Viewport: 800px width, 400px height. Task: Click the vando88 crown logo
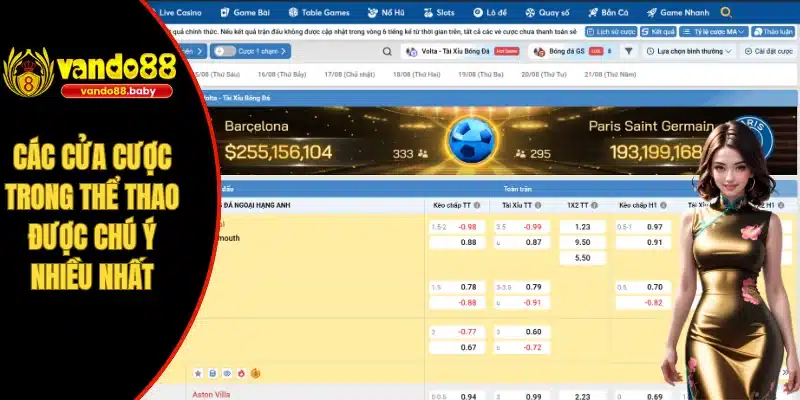click(29, 72)
